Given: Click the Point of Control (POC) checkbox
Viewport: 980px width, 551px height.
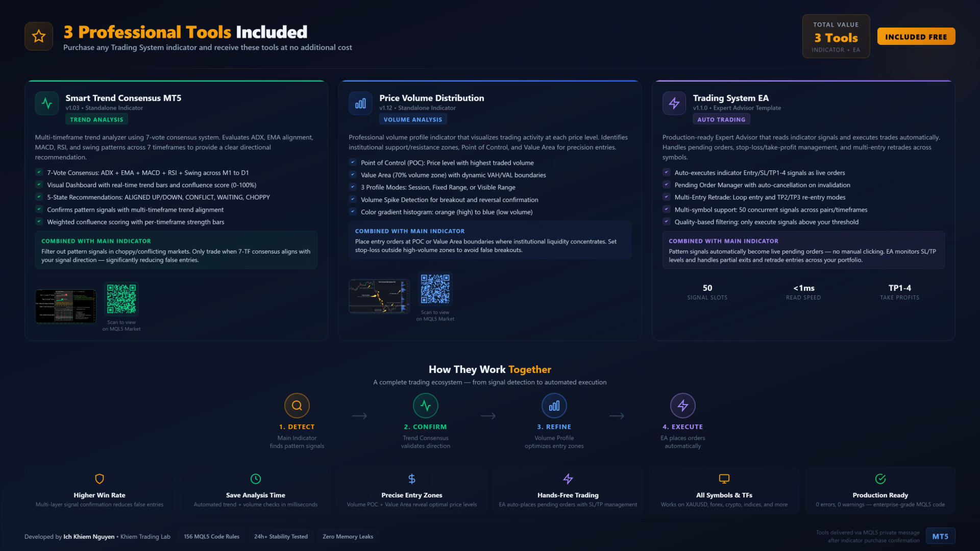Looking at the screenshot, I should point(353,162).
